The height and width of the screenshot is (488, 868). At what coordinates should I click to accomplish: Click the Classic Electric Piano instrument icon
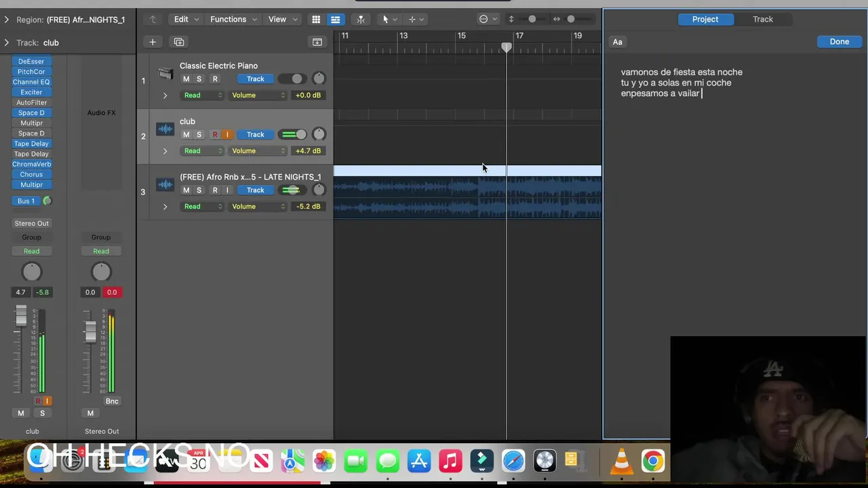(165, 74)
